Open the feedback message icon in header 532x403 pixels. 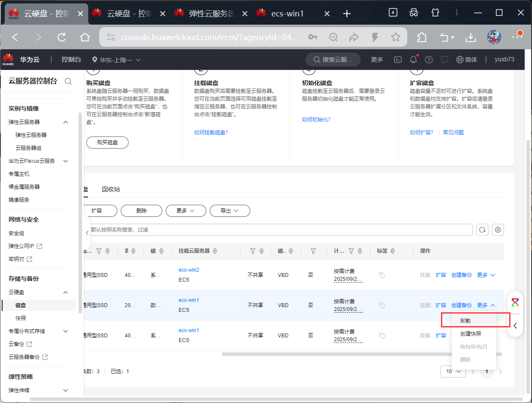444,60
